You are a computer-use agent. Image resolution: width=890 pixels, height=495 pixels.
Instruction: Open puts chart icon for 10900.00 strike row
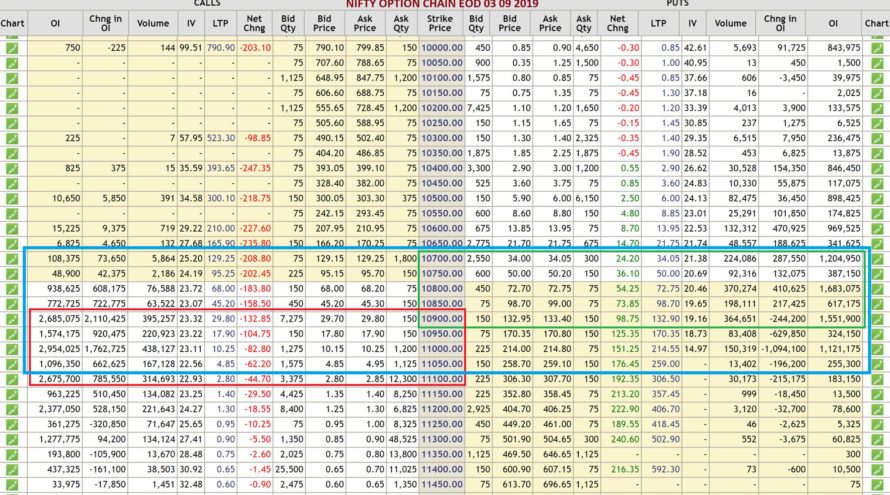[x=877, y=318]
